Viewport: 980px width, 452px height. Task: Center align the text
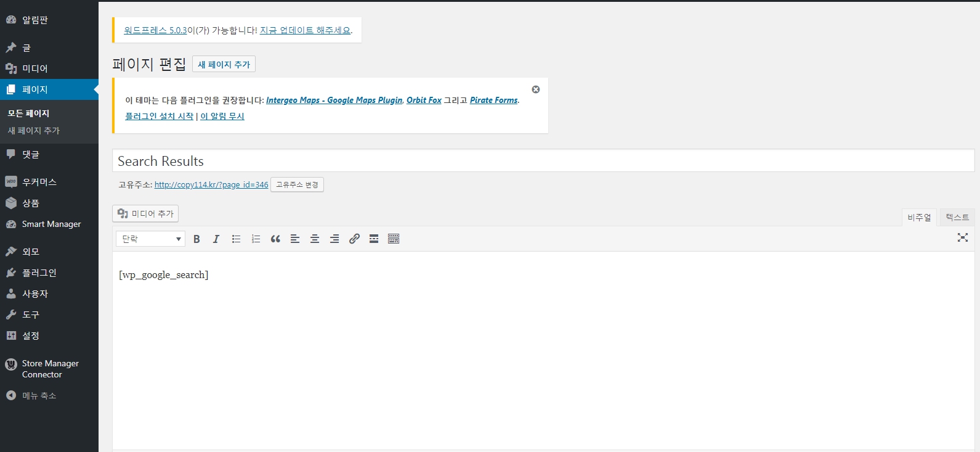[315, 239]
